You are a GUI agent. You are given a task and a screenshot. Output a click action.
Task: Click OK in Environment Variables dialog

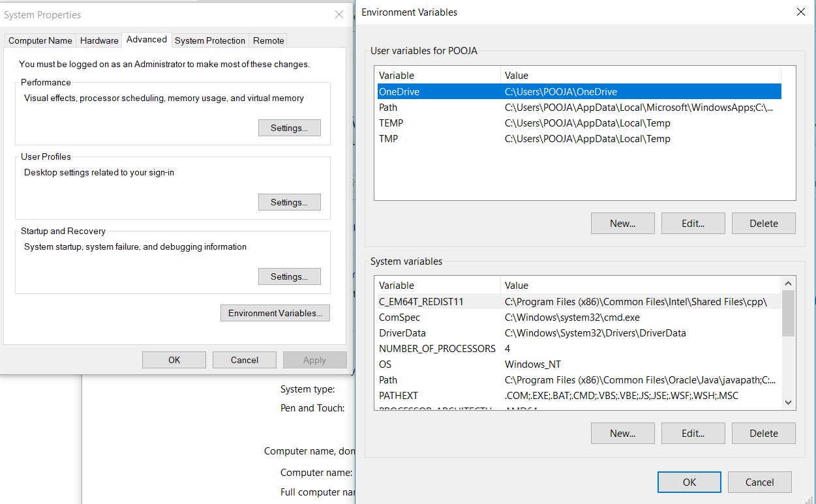689,482
